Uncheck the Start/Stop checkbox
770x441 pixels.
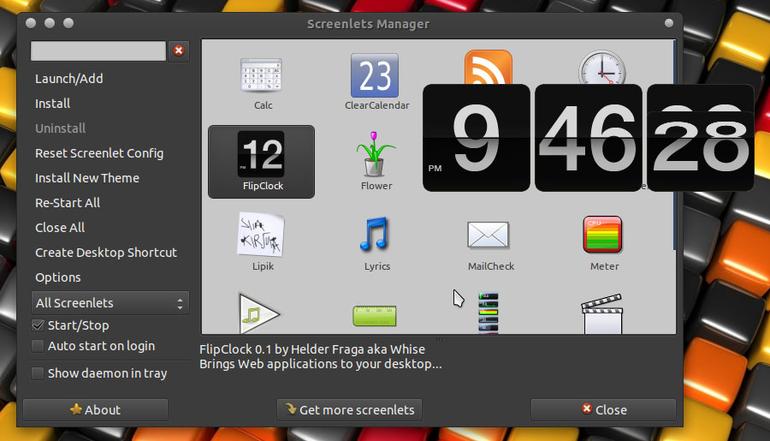pyautogui.click(x=38, y=325)
